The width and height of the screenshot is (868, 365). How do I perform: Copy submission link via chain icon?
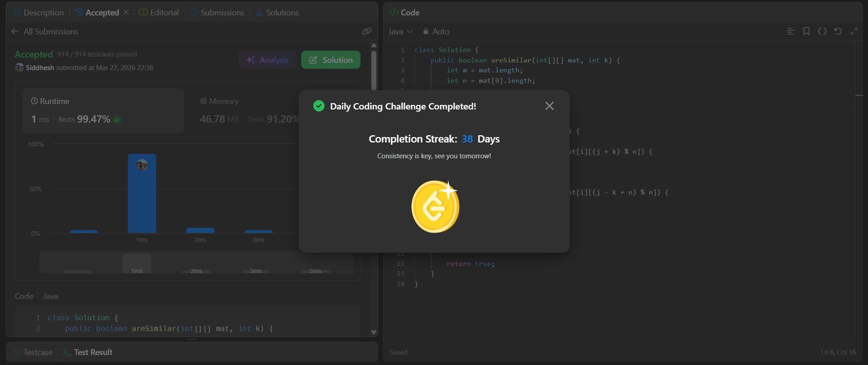366,31
